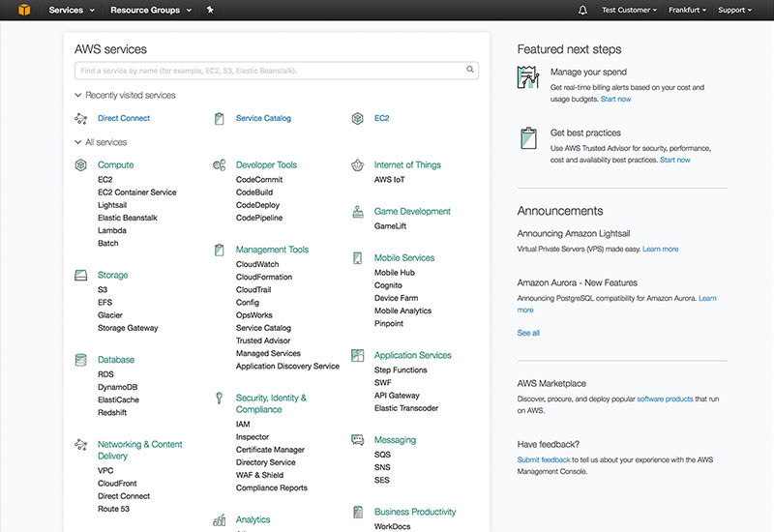Image resolution: width=774 pixels, height=532 pixels.
Task: Open CloudWatch under Management Tools
Action: 257,264
